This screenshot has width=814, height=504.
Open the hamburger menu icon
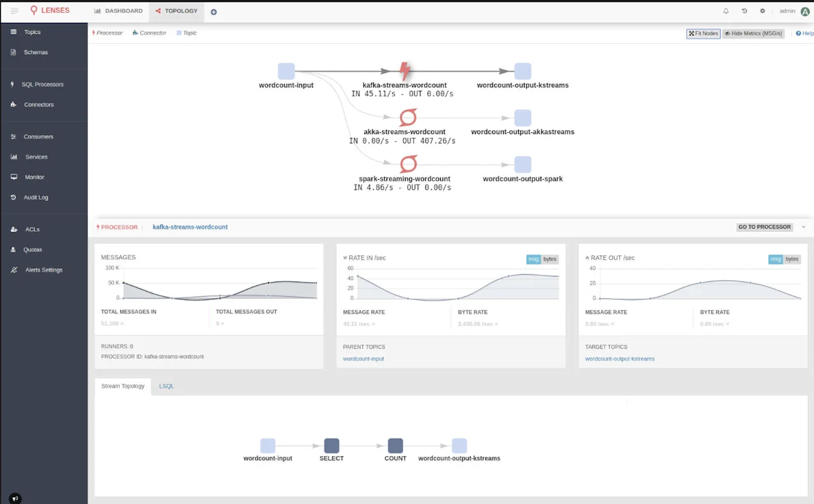click(x=15, y=11)
